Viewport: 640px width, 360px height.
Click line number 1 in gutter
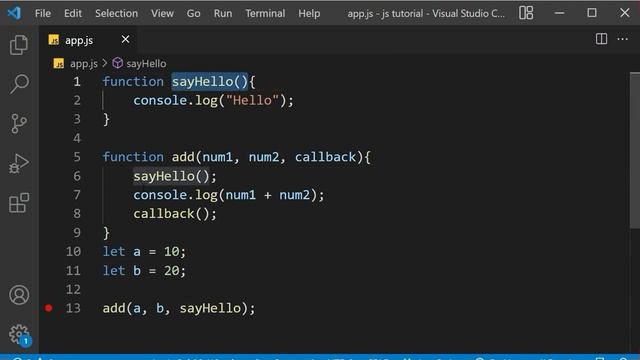pyautogui.click(x=77, y=82)
